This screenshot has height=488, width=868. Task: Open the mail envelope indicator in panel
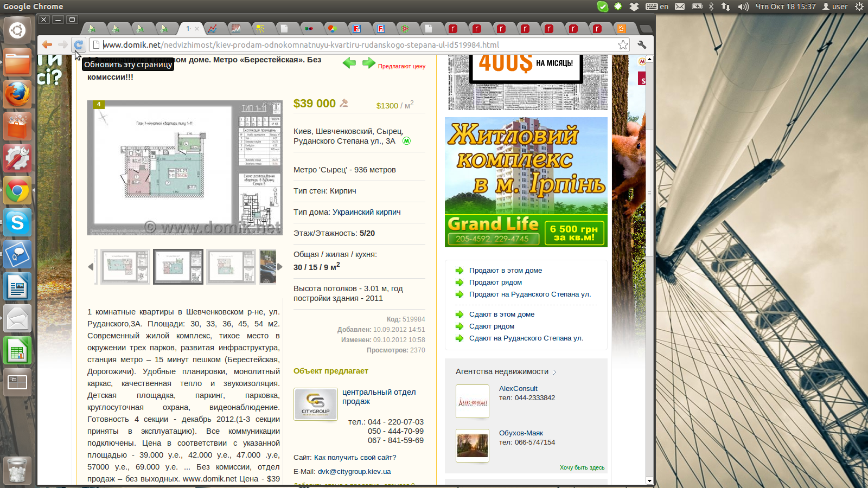point(680,7)
